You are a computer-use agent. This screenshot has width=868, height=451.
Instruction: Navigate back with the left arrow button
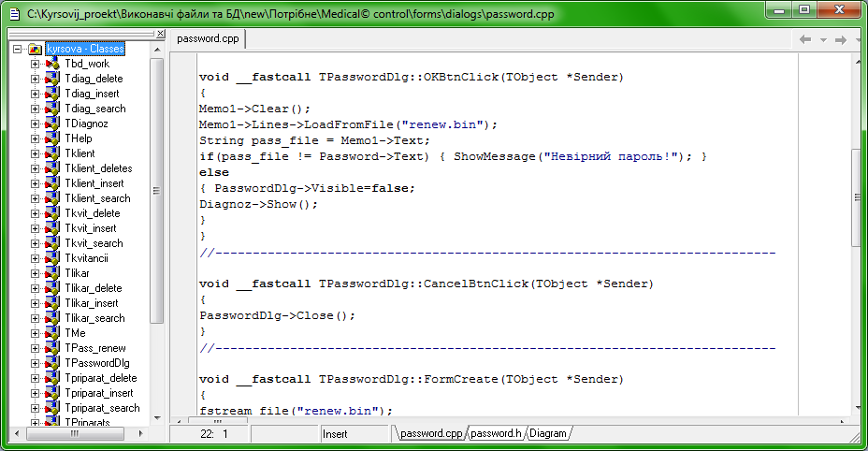(x=805, y=39)
